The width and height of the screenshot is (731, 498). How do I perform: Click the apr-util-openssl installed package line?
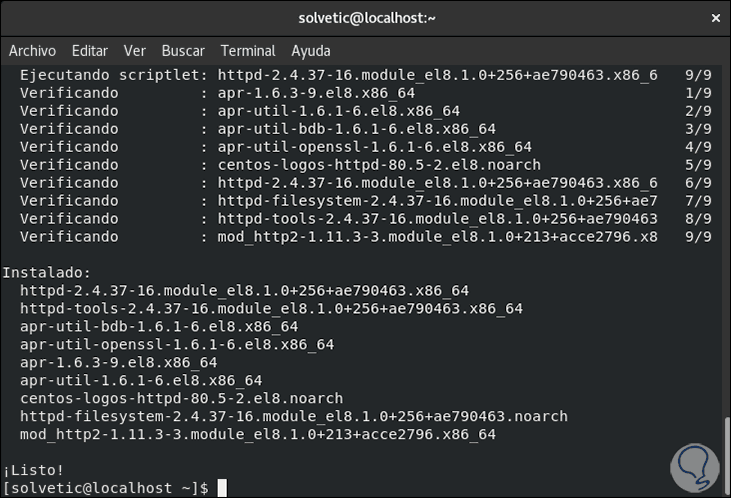pos(176,344)
